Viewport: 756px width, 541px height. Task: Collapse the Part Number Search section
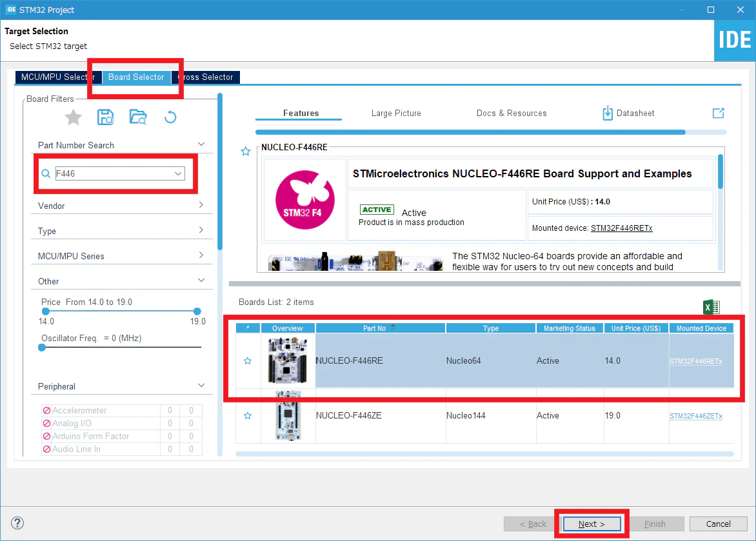pos(201,144)
